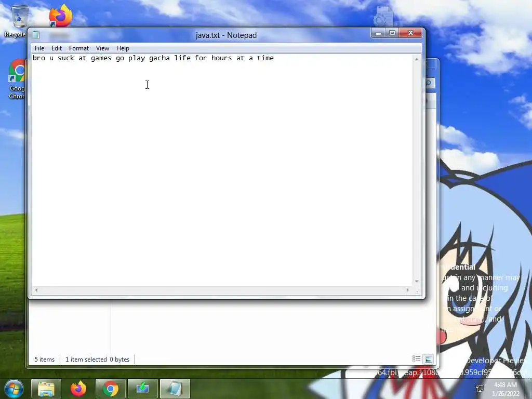Open the Windows Start menu orb
532x399 pixels.
14,389
